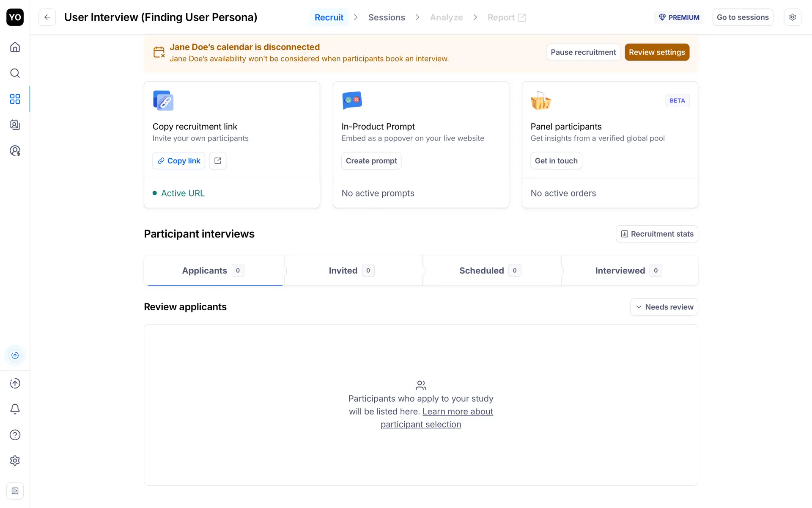Open recruitment link in new tab icon
This screenshot has height=508, width=812.
point(218,161)
